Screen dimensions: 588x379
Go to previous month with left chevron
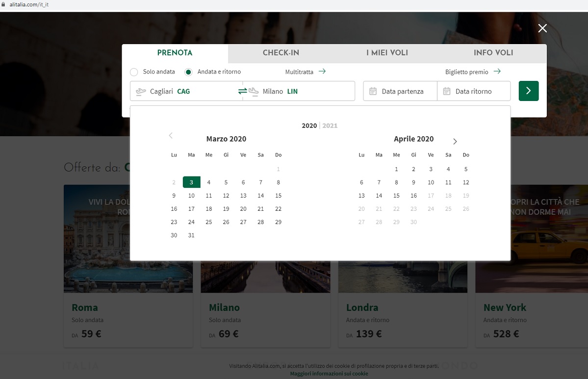(171, 136)
